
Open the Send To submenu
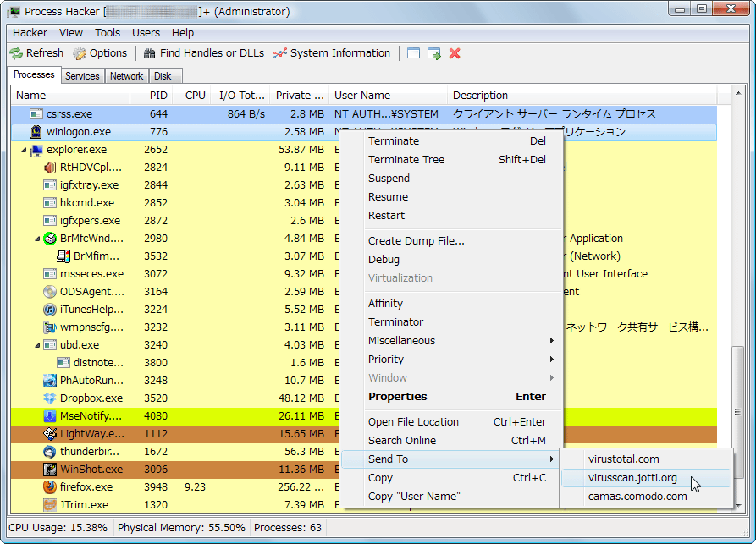(451, 459)
